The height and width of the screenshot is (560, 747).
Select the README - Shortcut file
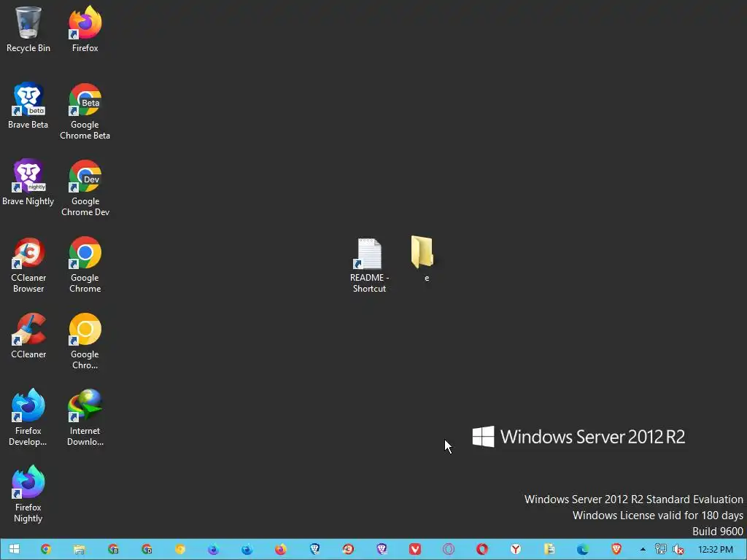[x=369, y=265]
